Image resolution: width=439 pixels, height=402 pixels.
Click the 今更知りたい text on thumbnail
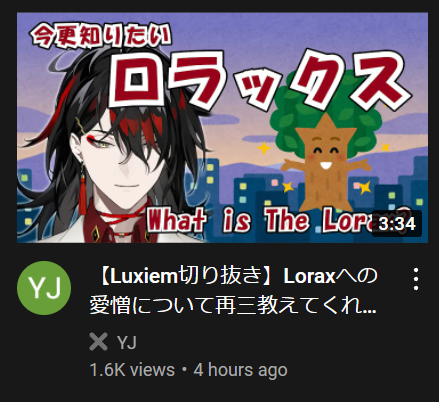coord(101,37)
